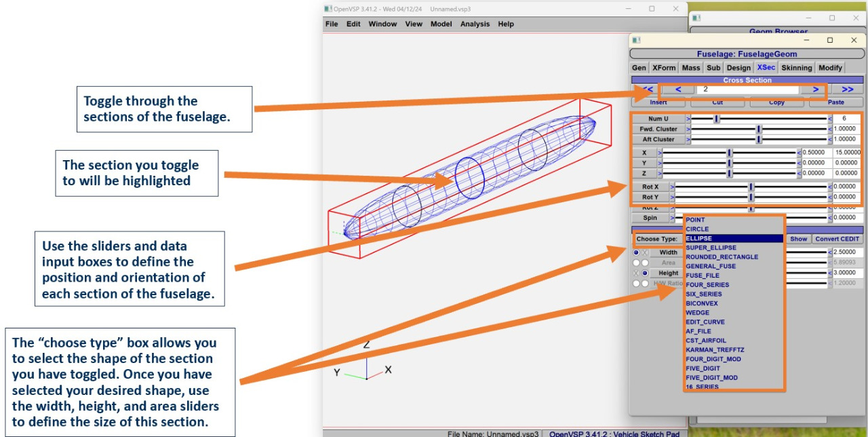Go to the next cross section with the single right arrow
The image size is (868, 437).
[815, 90]
